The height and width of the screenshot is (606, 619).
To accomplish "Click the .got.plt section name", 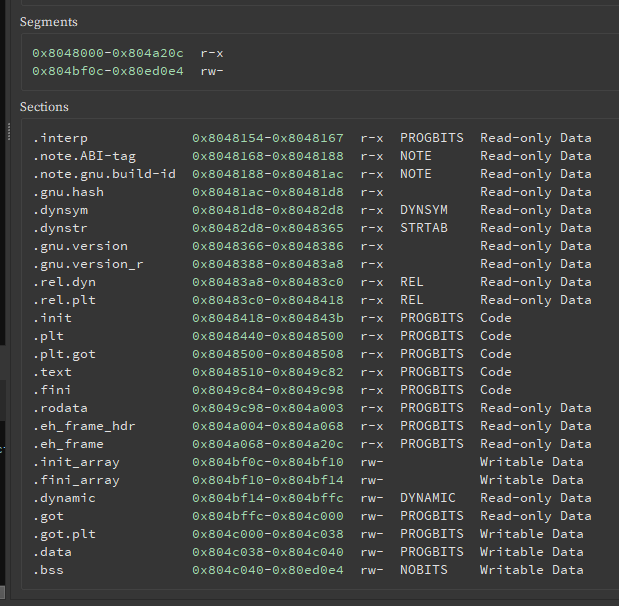I will pos(64,534).
